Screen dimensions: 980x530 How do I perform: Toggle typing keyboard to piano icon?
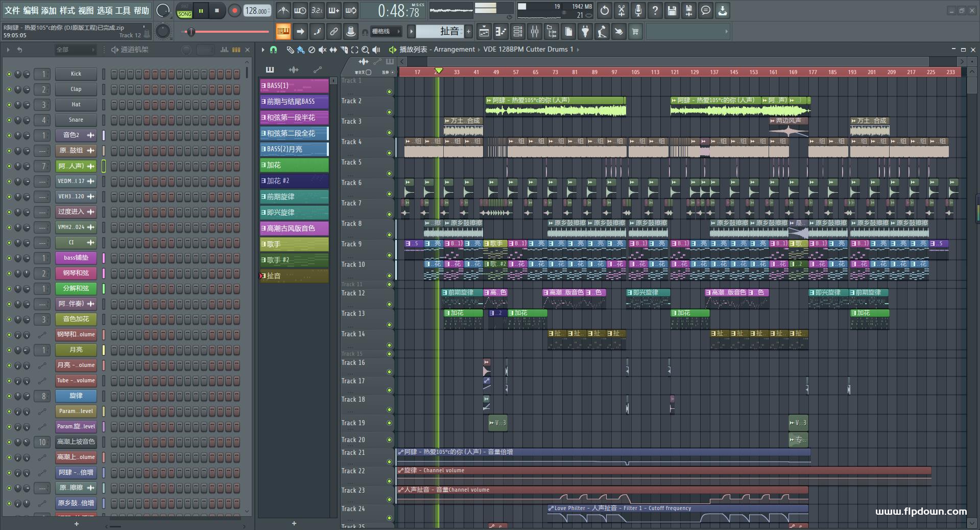[283, 32]
